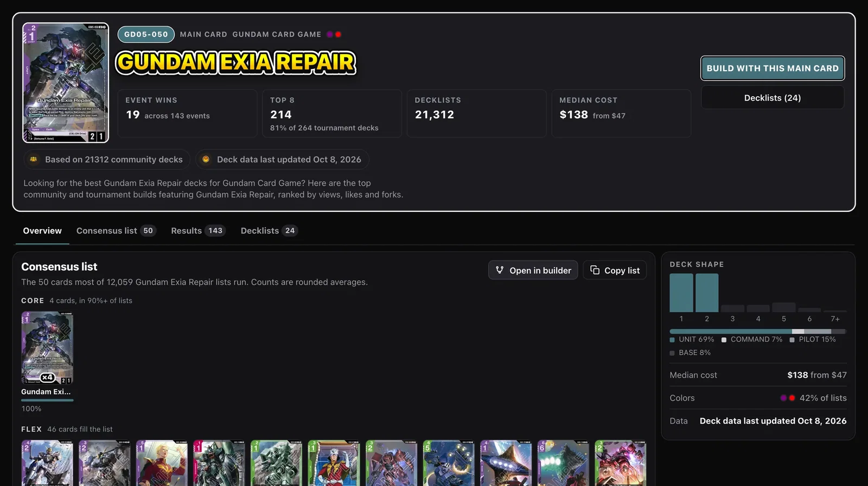Click the cost 5 bar in Deck Shape
The width and height of the screenshot is (868, 486).
(784, 307)
